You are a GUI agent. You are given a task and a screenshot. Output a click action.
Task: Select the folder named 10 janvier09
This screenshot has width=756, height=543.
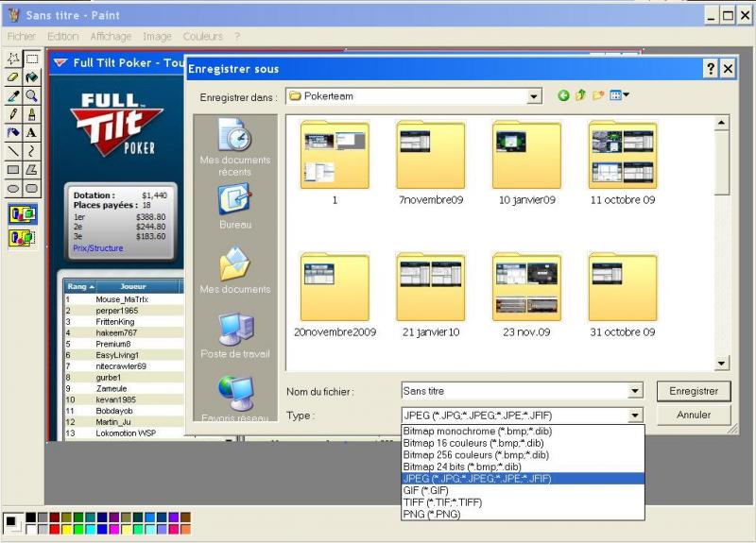pos(526,162)
